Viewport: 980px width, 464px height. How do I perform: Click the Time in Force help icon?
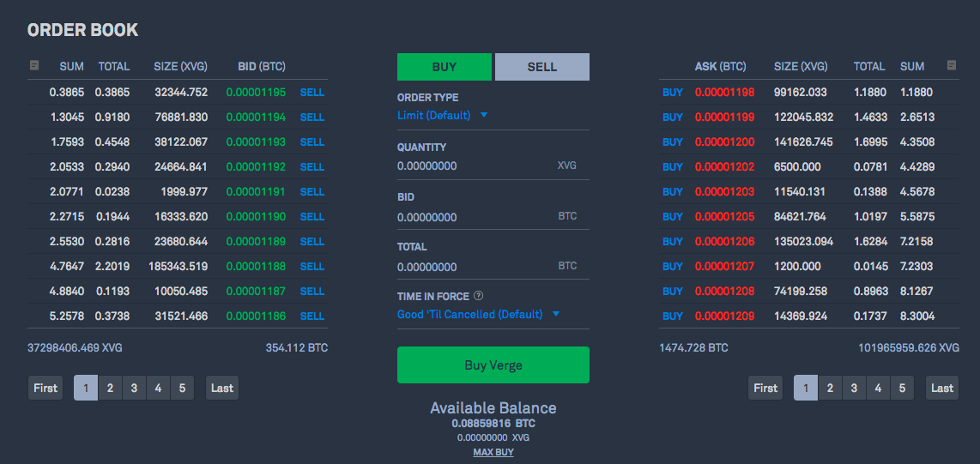click(479, 296)
